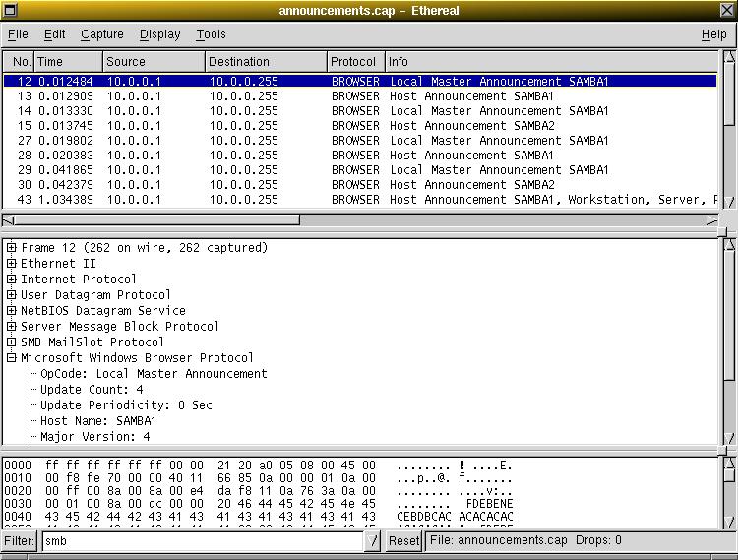Click the Reset filter button
The image size is (738, 560).
click(x=403, y=541)
